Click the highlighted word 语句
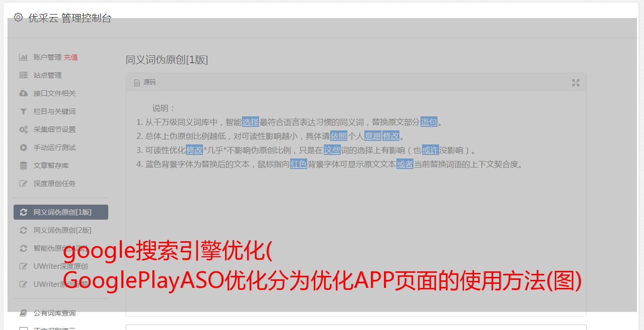644x330 pixels. [x=429, y=122]
